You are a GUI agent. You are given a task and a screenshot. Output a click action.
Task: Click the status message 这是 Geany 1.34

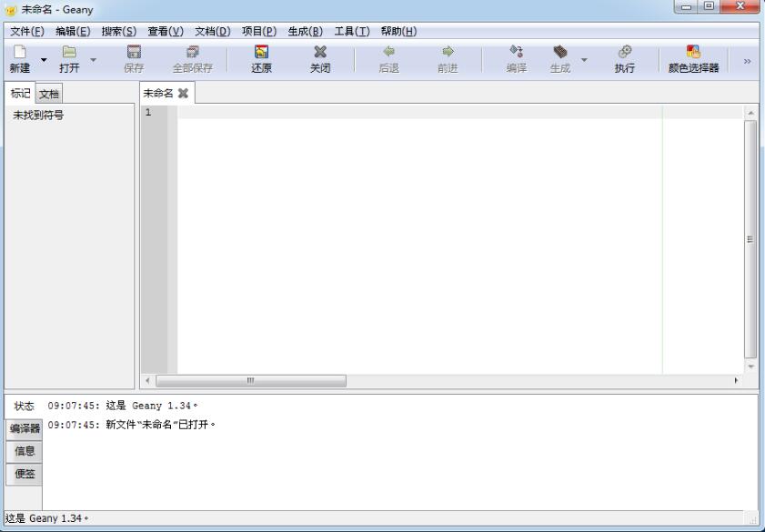pos(123,406)
